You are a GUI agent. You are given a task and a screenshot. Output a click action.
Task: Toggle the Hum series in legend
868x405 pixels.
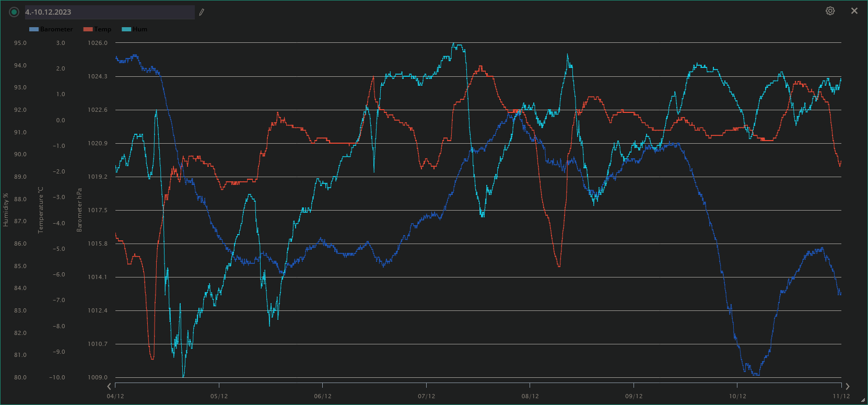139,29
